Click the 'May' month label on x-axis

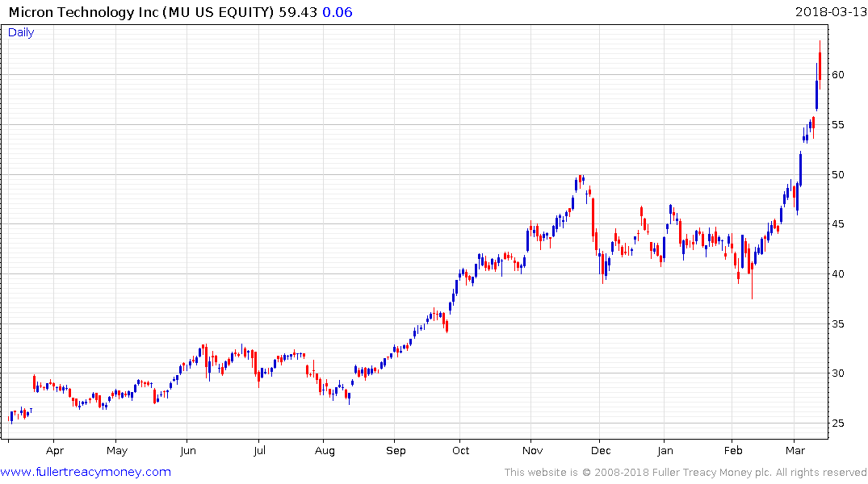click(x=117, y=450)
